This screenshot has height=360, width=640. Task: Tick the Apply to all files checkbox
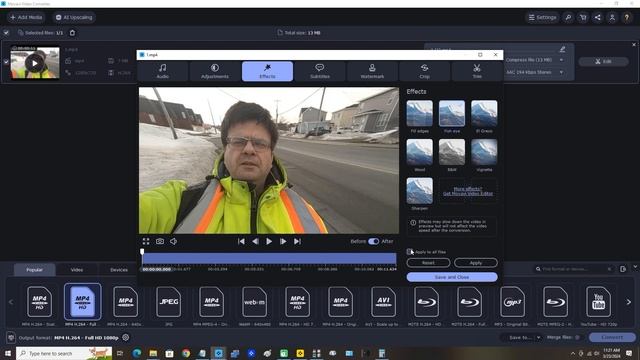(409, 252)
